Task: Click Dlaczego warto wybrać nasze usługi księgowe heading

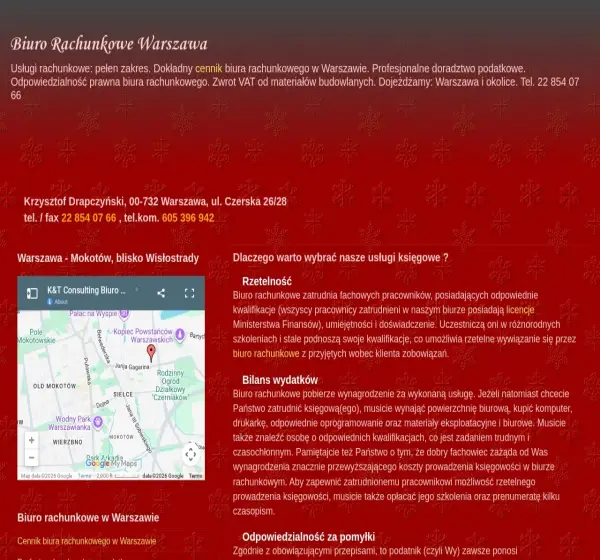Action: [x=340, y=258]
